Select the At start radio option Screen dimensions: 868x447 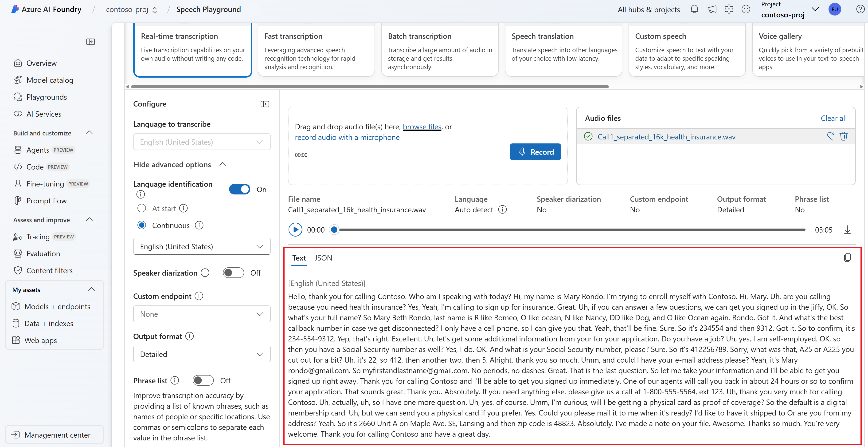click(x=141, y=208)
